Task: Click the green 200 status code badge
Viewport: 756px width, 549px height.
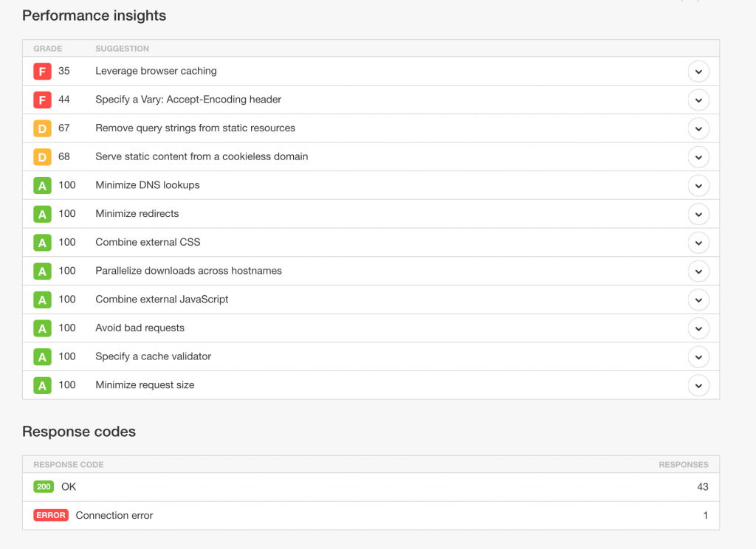Action: point(44,487)
